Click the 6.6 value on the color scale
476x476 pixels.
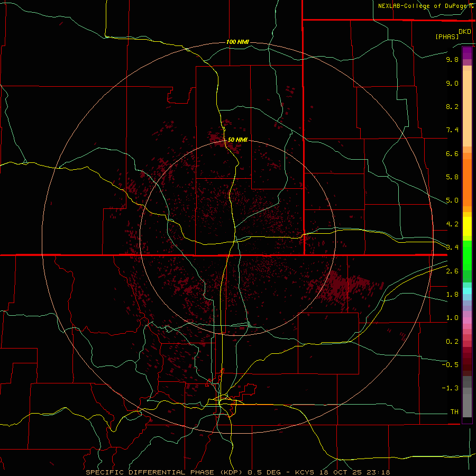(x=452, y=153)
